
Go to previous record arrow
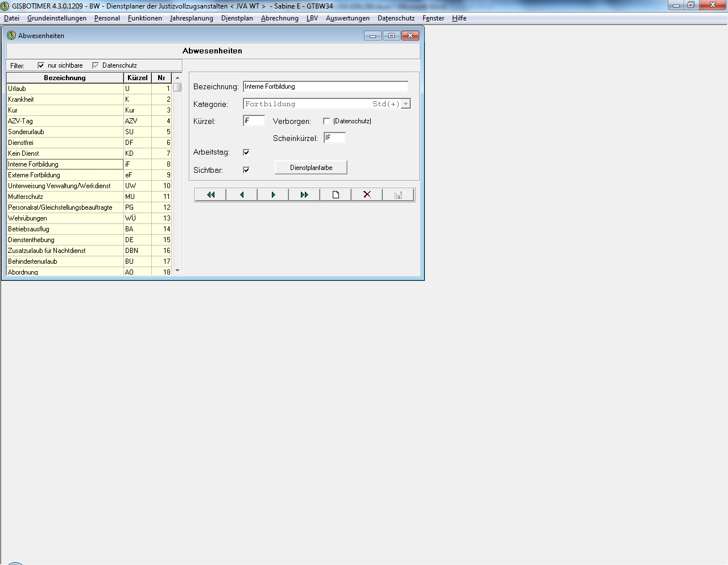[242, 195]
